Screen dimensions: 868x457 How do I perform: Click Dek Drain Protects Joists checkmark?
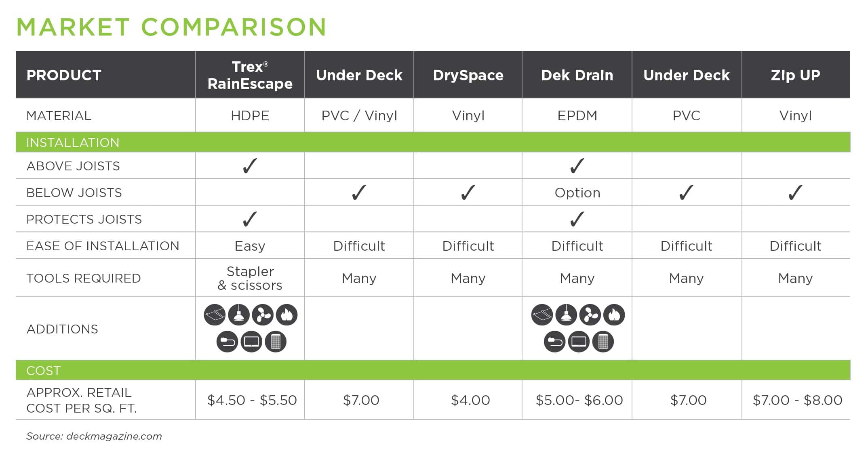tap(577, 219)
